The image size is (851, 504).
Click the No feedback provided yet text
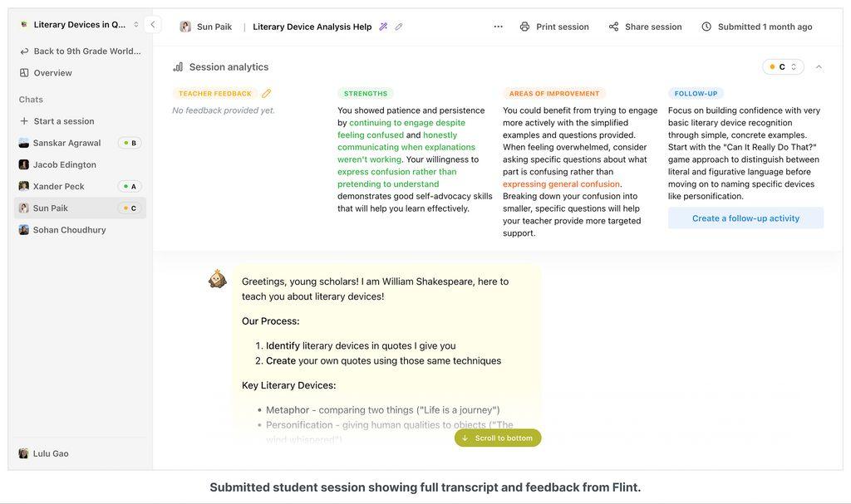(x=223, y=110)
